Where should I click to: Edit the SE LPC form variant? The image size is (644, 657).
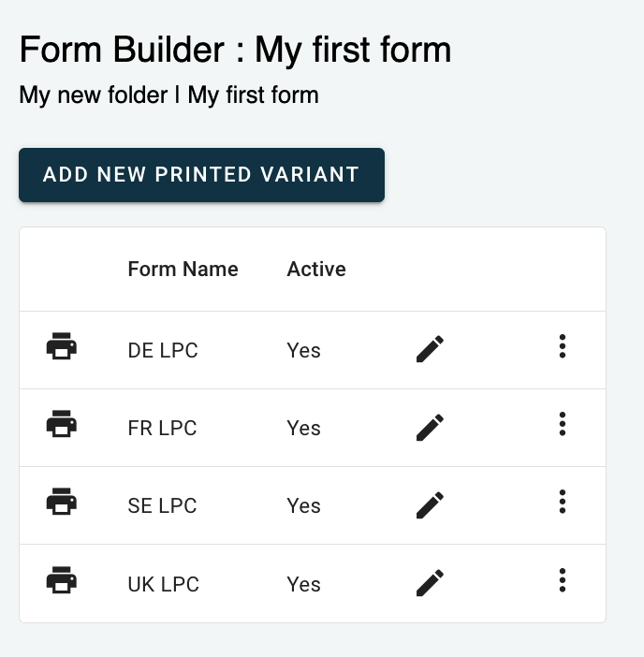click(x=430, y=505)
